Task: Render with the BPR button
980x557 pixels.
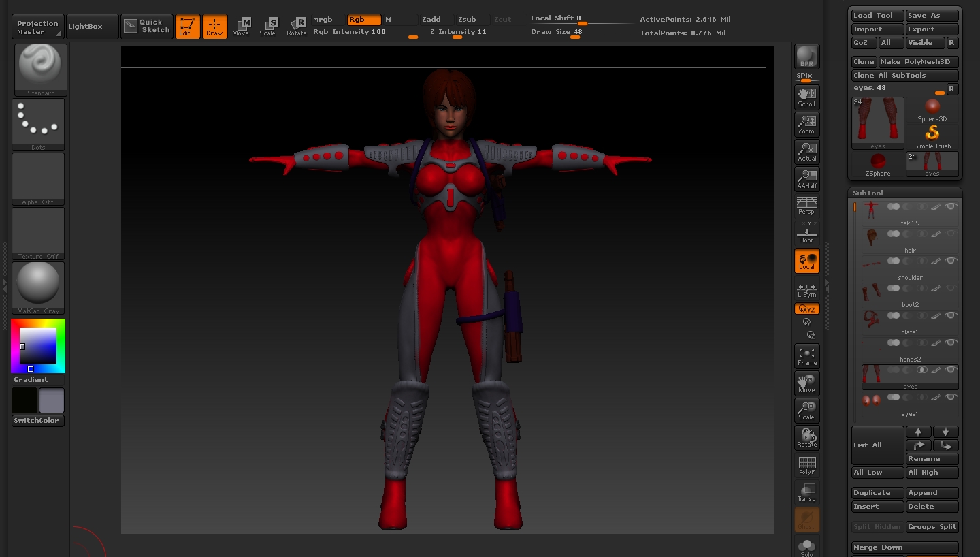Action: pos(807,57)
